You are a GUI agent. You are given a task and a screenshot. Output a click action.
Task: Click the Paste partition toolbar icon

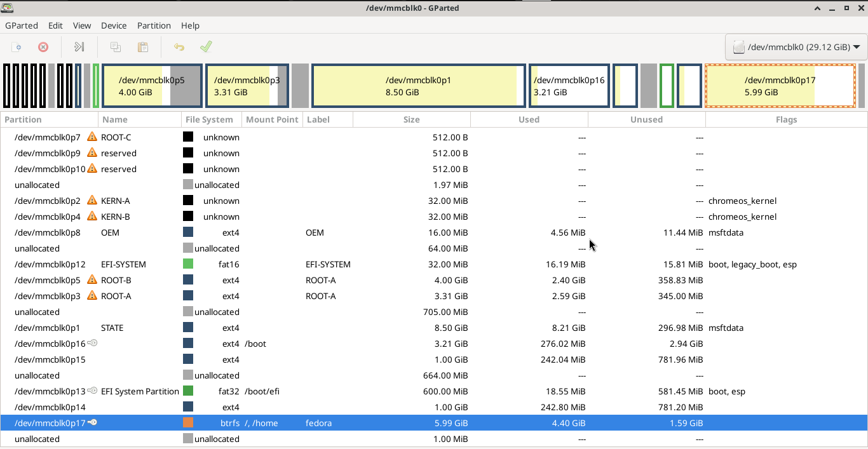pos(143,47)
